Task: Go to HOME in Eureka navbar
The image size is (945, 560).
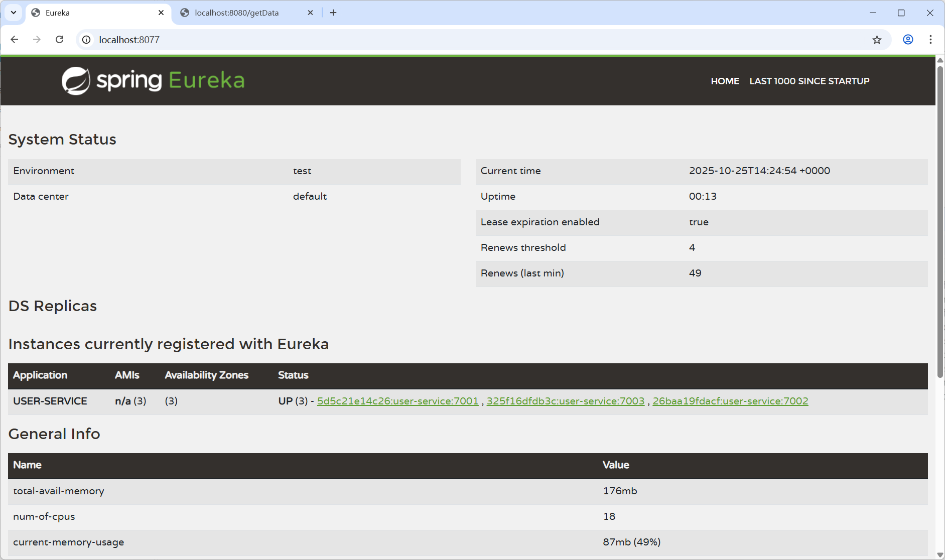Action: 725,81
